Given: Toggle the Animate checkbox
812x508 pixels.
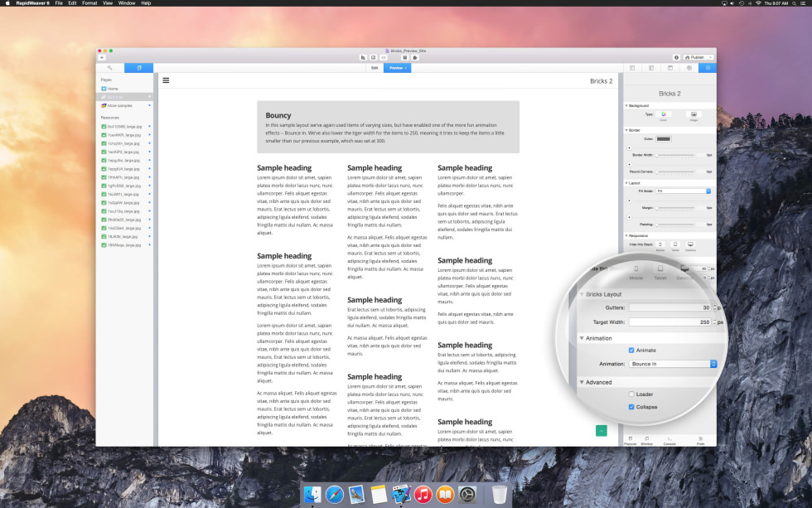Looking at the screenshot, I should pos(631,350).
